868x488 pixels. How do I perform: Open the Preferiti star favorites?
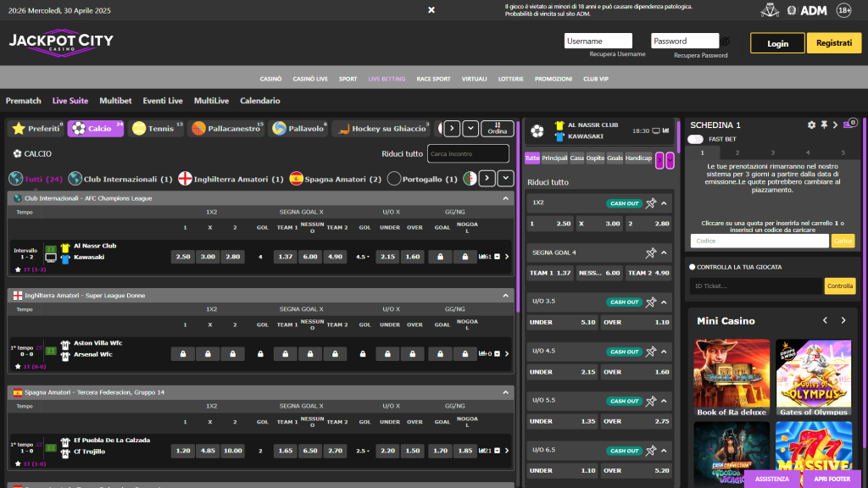[x=36, y=129]
